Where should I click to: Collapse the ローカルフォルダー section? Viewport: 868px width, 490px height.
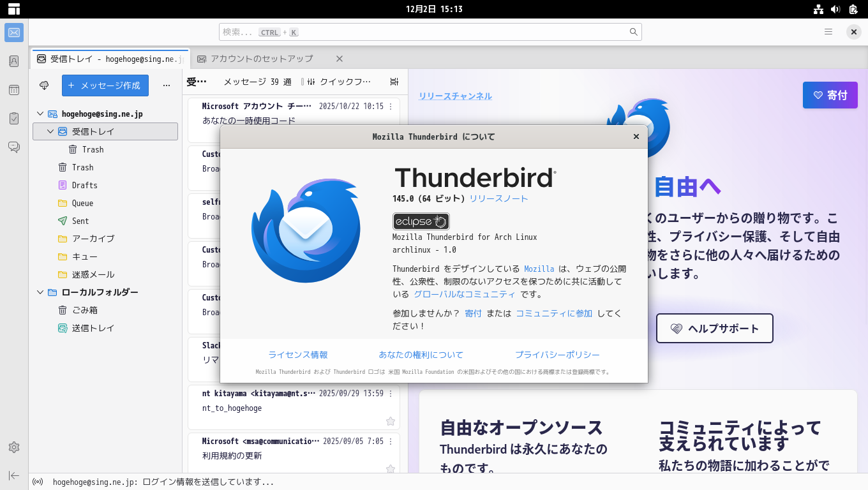click(x=40, y=292)
